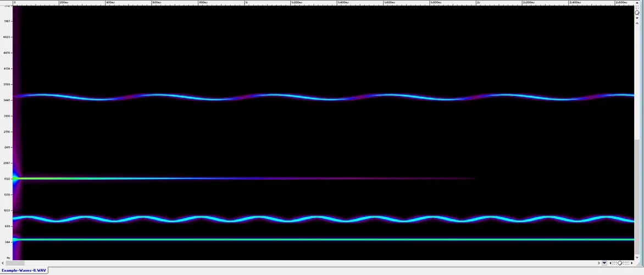Image resolution: width=644 pixels, height=275 pixels.
Task: Click the 200ms label on time ruler
Action: (64, 2)
